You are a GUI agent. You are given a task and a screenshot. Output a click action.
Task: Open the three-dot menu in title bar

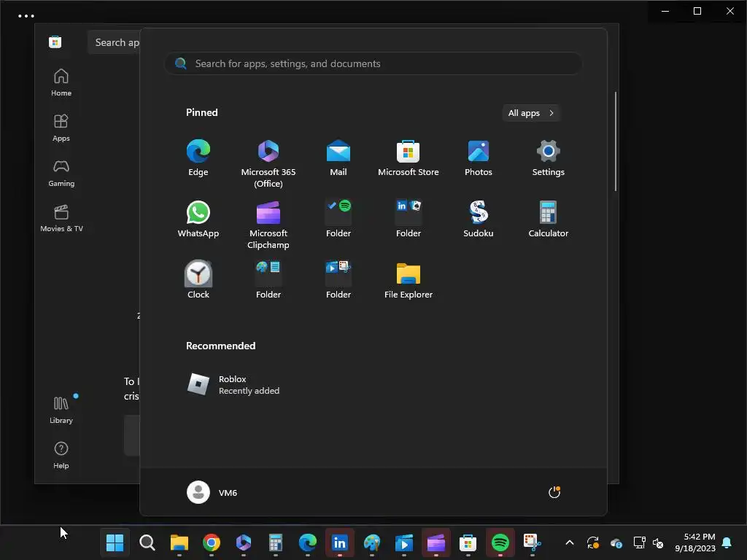(26, 16)
